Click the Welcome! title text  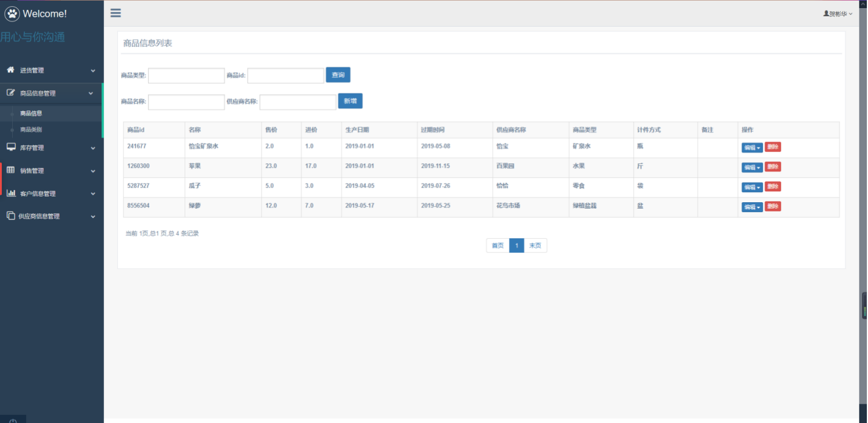click(45, 14)
